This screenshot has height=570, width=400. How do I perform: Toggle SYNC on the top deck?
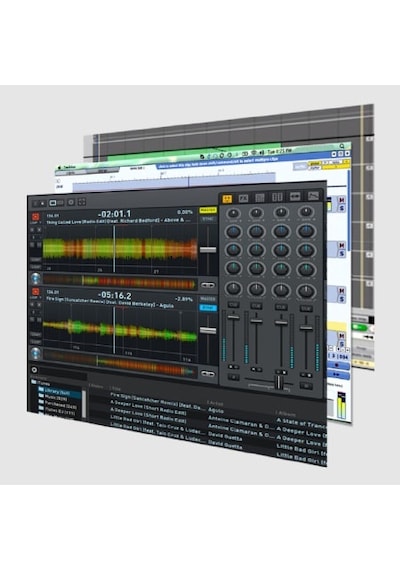[x=208, y=219]
